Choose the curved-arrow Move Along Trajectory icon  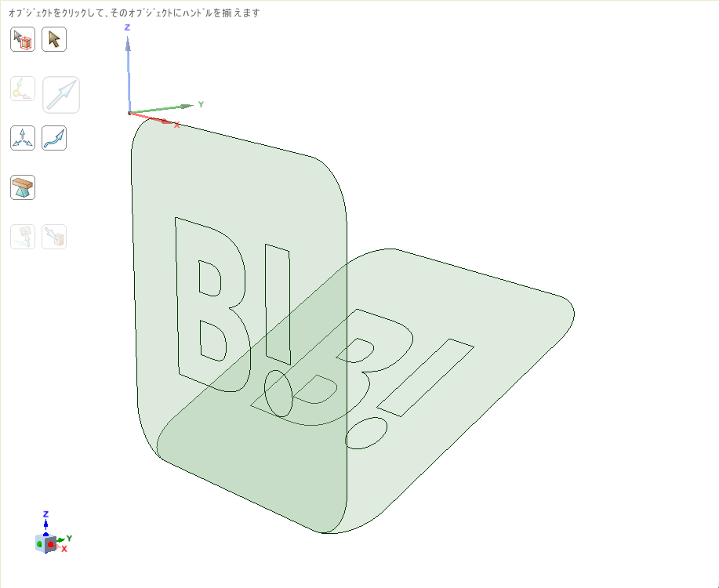click(x=54, y=138)
